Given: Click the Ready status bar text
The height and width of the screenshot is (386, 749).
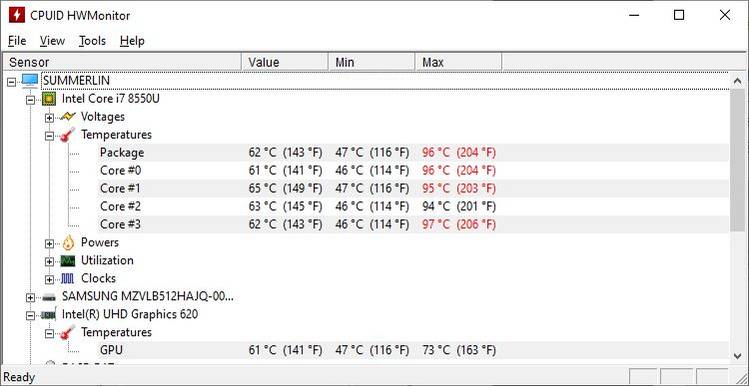Looking at the screenshot, I should pyautogui.click(x=19, y=377).
